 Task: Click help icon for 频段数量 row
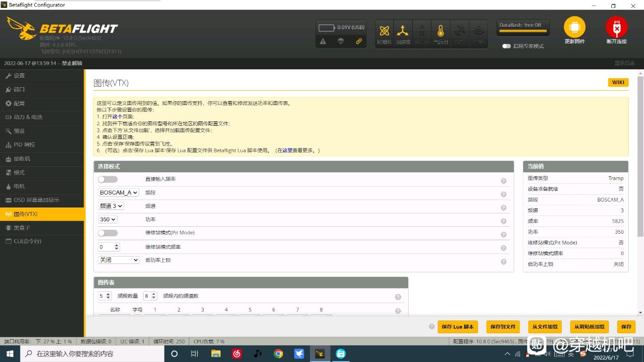[398, 297]
